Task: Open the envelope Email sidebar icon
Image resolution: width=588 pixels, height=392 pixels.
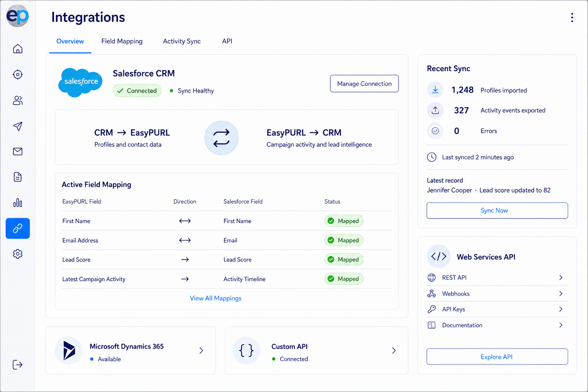Action: click(x=18, y=152)
